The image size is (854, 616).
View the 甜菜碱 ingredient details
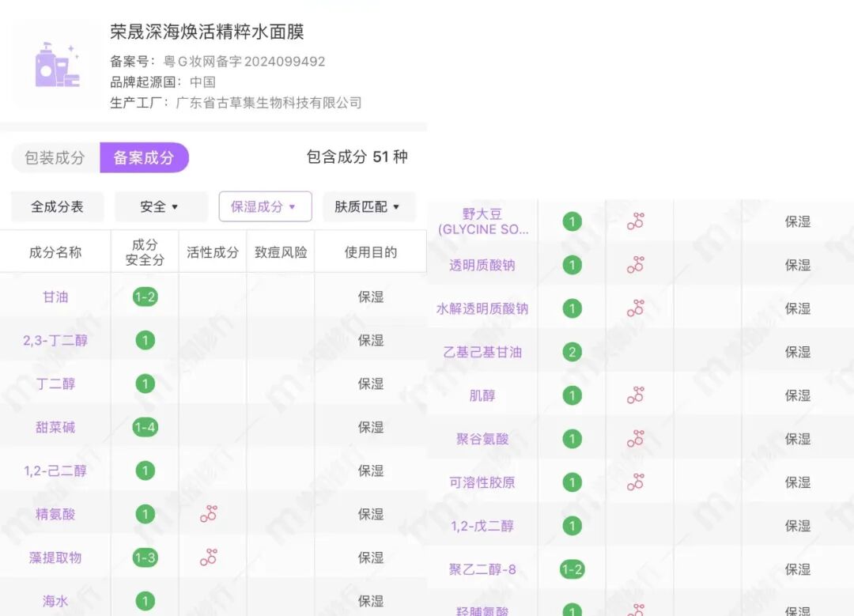click(x=55, y=428)
